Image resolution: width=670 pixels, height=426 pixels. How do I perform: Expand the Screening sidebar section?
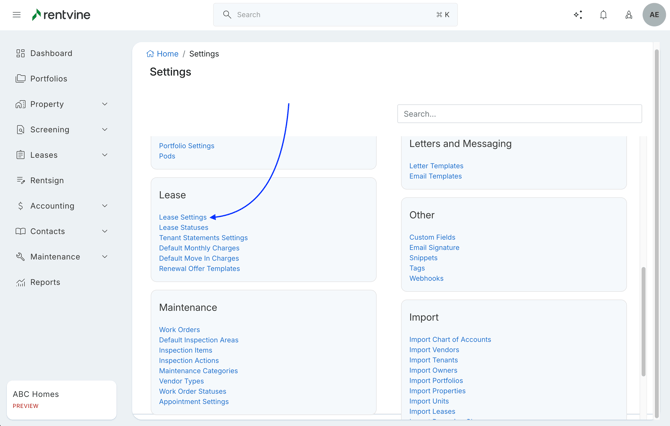[104, 130]
